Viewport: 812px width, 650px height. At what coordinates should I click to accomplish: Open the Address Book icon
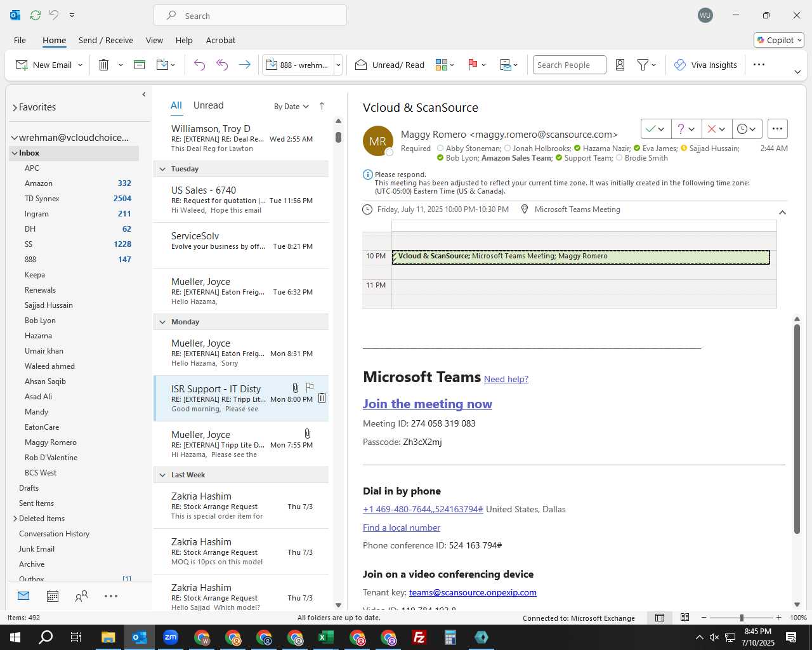[x=620, y=65]
